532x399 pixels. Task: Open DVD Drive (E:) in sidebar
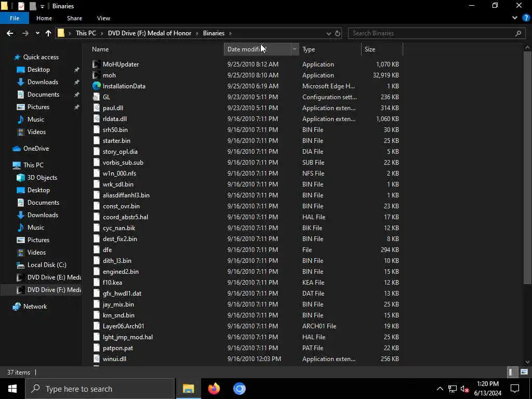49,277
